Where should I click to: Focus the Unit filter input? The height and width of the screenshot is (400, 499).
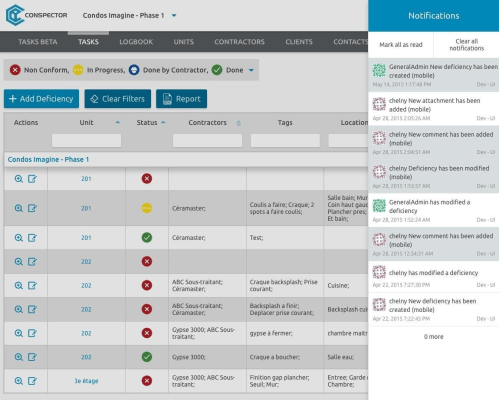point(86,141)
